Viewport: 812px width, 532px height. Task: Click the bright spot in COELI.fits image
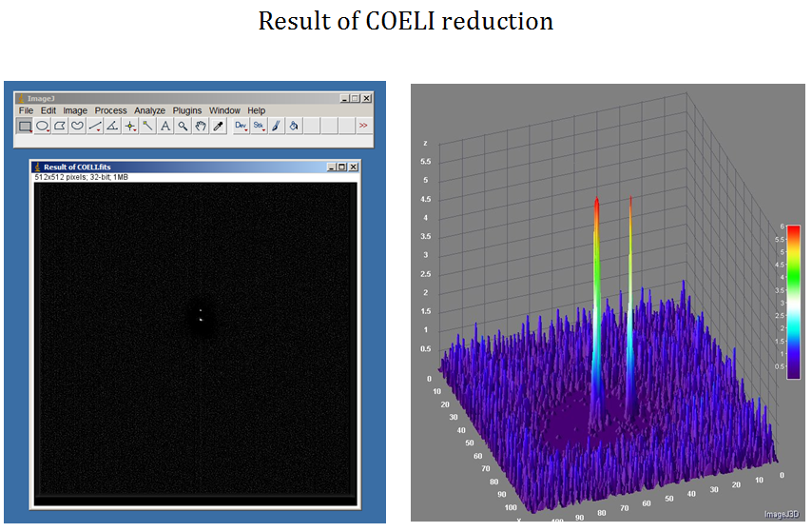(x=201, y=319)
